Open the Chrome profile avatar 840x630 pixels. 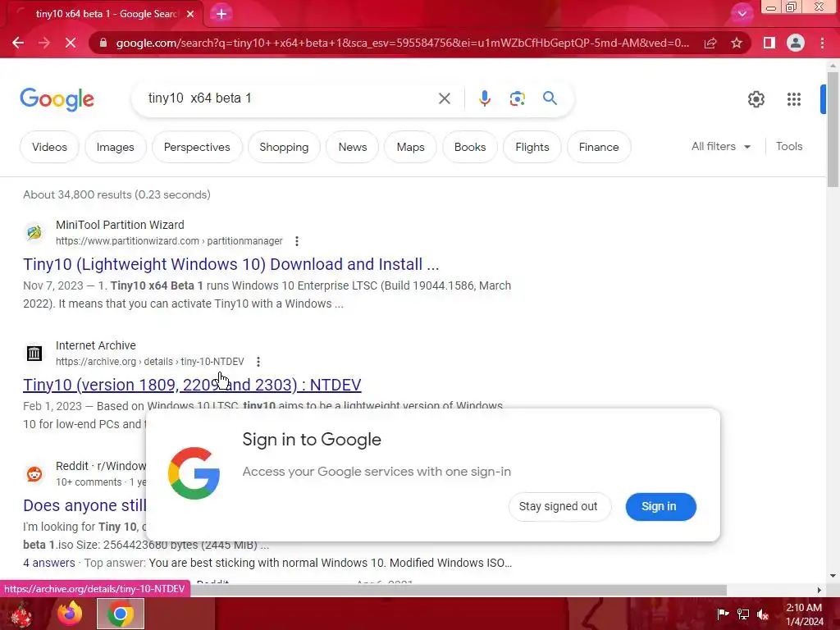coord(796,43)
